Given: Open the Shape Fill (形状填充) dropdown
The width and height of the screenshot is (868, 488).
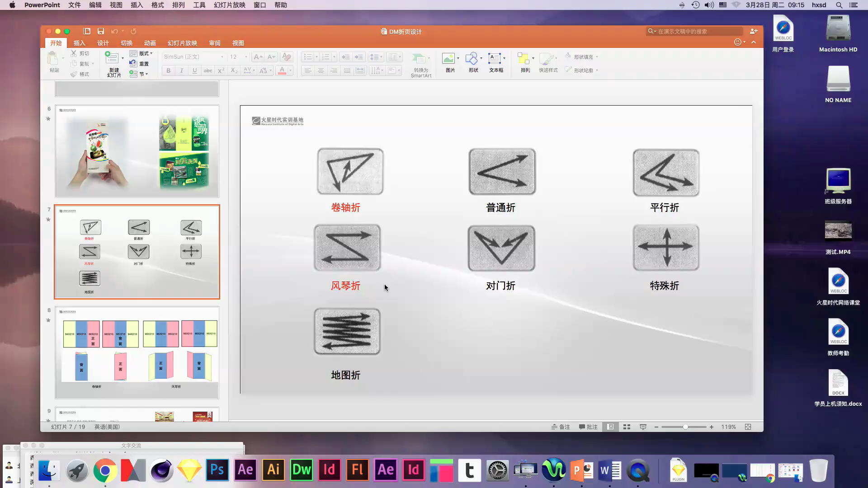Looking at the screenshot, I should coord(597,57).
